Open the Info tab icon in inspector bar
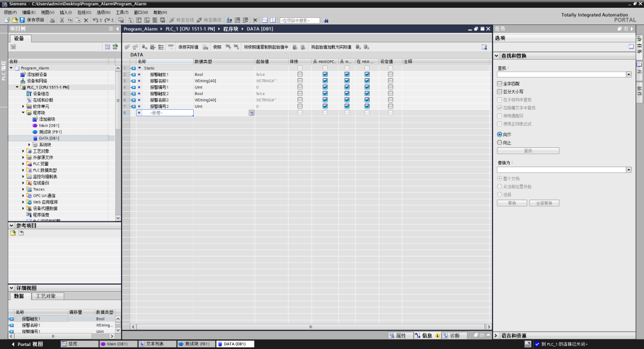This screenshot has width=644, height=349. [x=417, y=335]
